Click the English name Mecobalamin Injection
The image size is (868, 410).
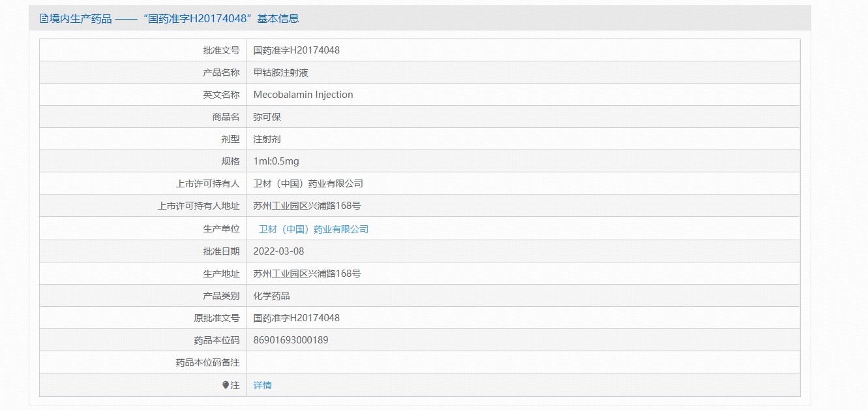pos(303,95)
